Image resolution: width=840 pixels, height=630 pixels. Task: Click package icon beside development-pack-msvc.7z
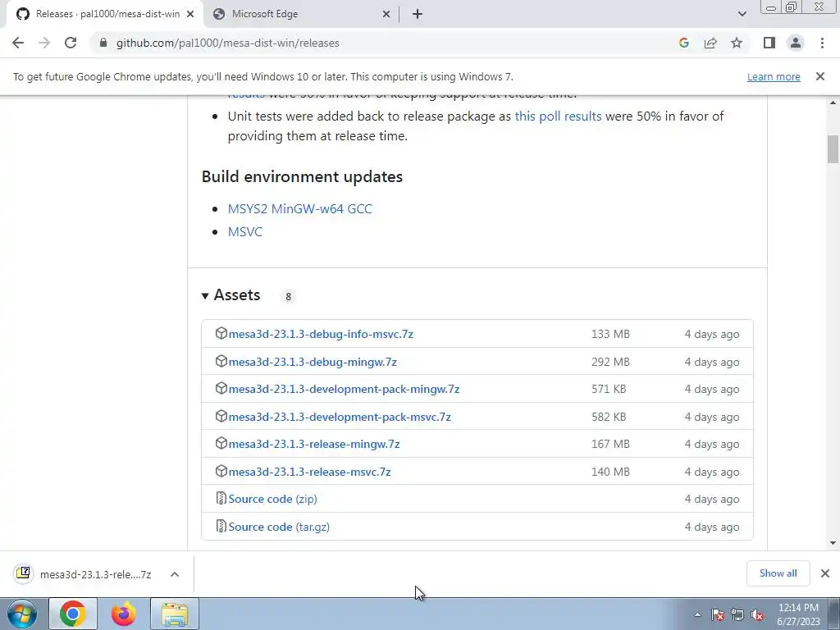click(221, 416)
